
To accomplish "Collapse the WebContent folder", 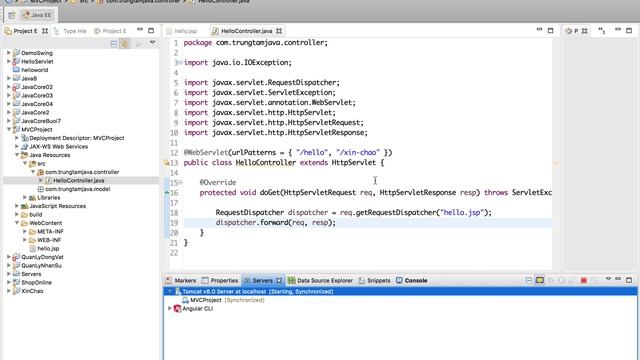I will (x=17, y=223).
